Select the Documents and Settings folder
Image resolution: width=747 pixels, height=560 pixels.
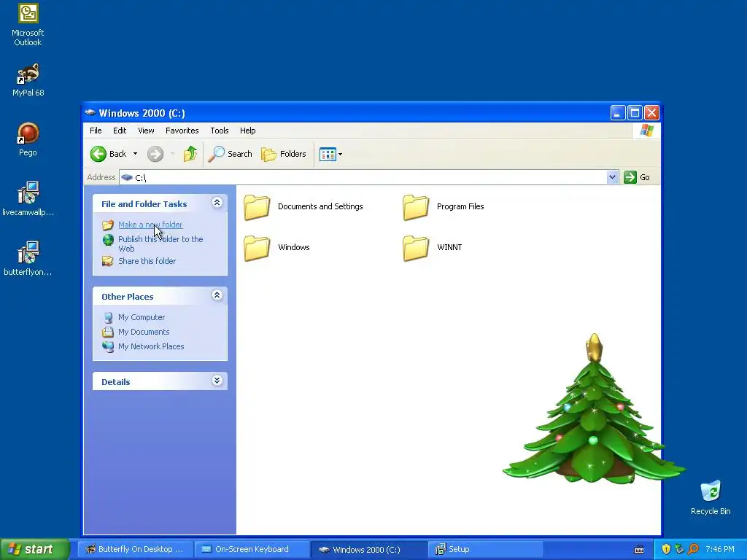(x=303, y=206)
